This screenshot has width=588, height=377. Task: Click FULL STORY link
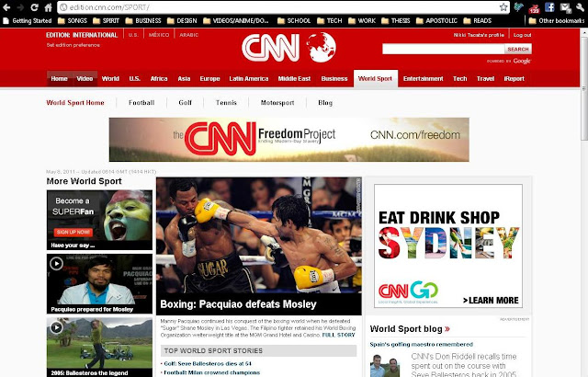coord(338,335)
